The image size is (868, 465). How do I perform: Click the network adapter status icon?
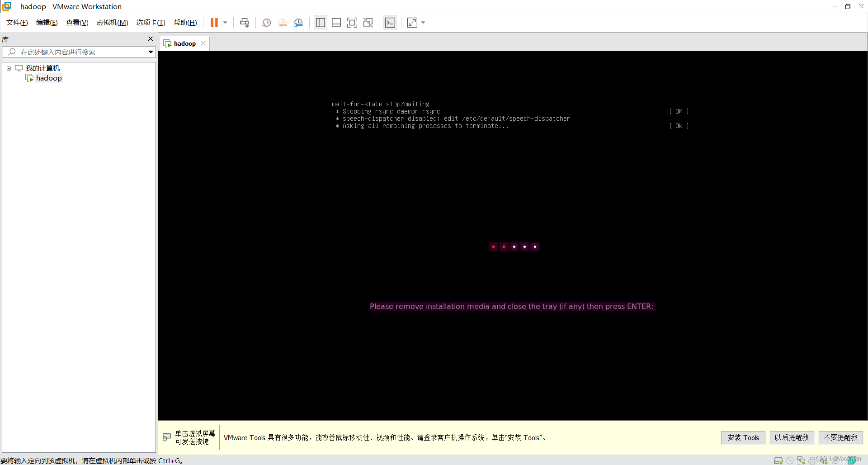801,460
